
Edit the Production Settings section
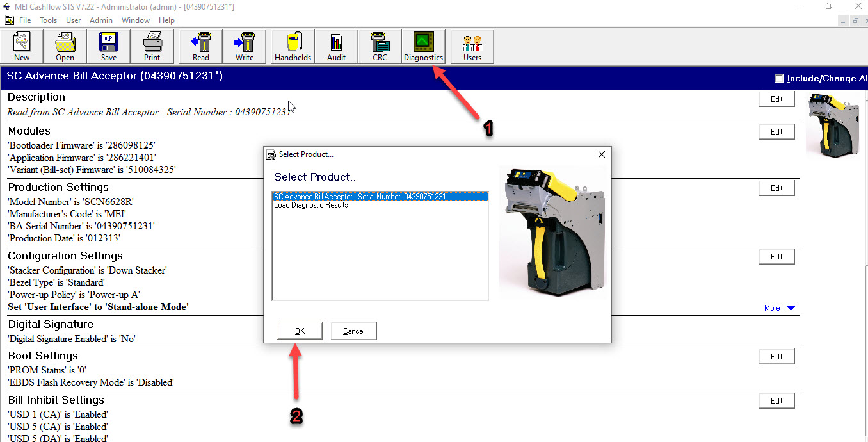click(x=776, y=188)
